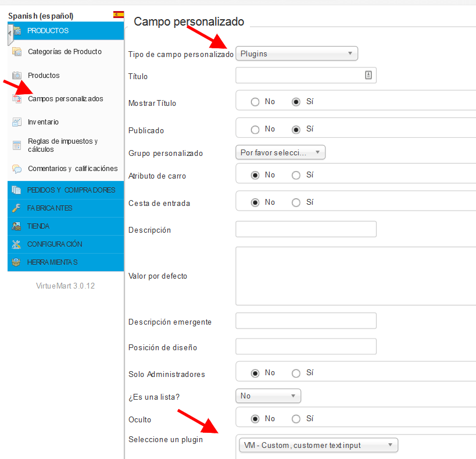Click the Campos personalizados icon
476x459 pixels.
pos(17,99)
